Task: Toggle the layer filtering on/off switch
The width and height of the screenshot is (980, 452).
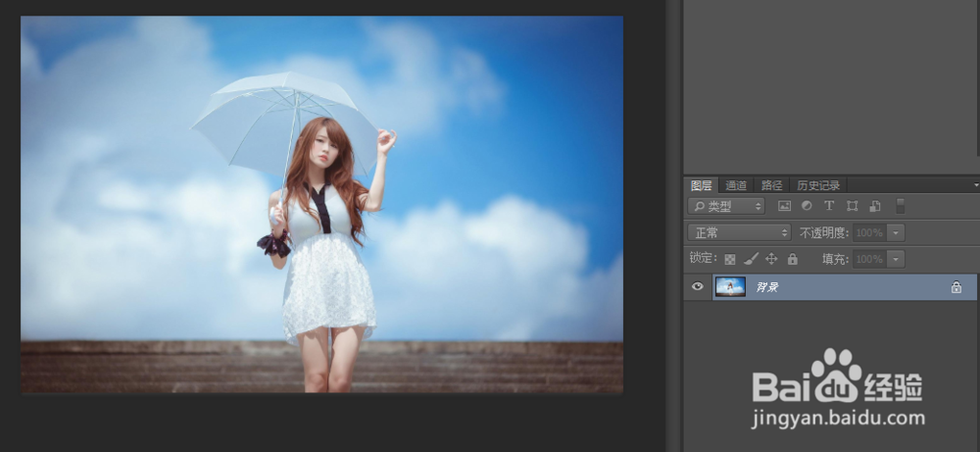Action: [x=900, y=206]
